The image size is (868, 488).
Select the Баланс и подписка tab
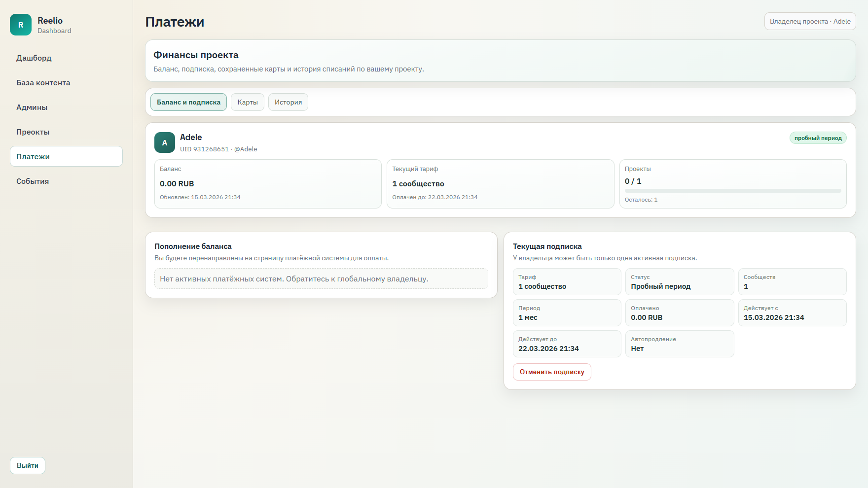pyautogui.click(x=188, y=103)
